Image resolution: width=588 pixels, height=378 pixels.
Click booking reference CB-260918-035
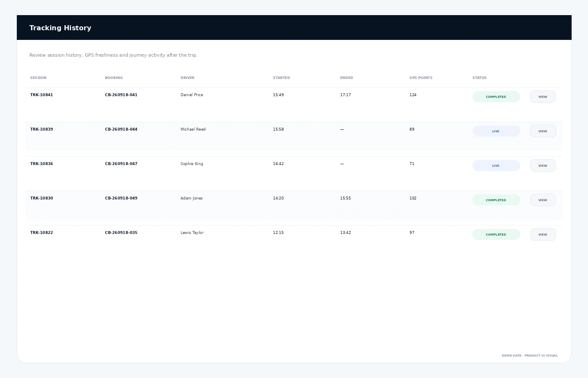pyautogui.click(x=121, y=233)
